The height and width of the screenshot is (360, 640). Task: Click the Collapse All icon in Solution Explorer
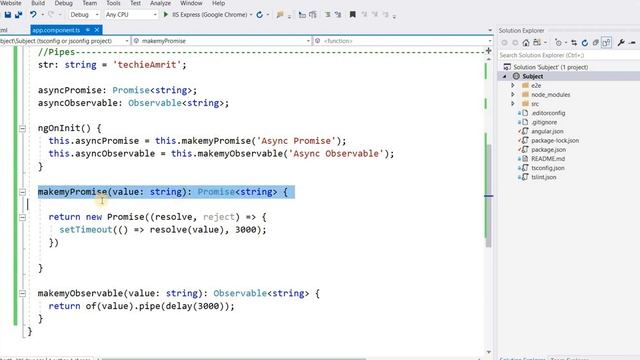pyautogui.click(x=596, y=42)
